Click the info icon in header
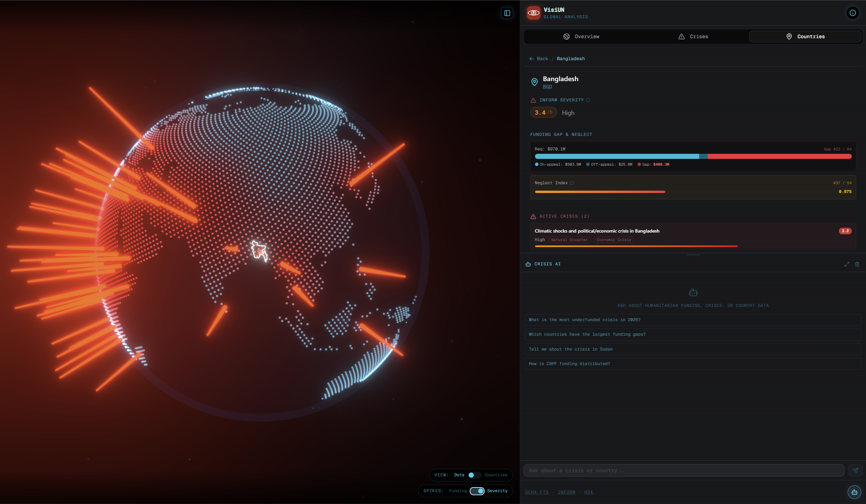The image size is (866, 504). pyautogui.click(x=852, y=13)
